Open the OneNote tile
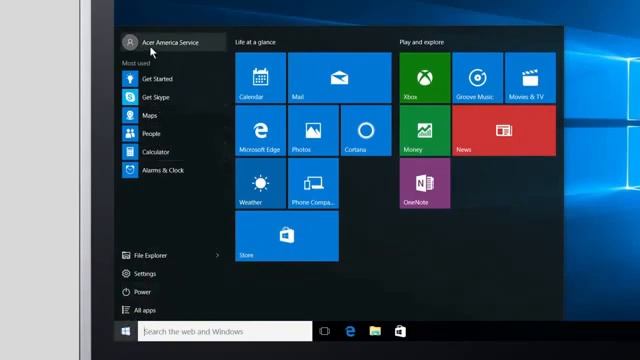This screenshot has height=360, width=640. pyautogui.click(x=425, y=183)
